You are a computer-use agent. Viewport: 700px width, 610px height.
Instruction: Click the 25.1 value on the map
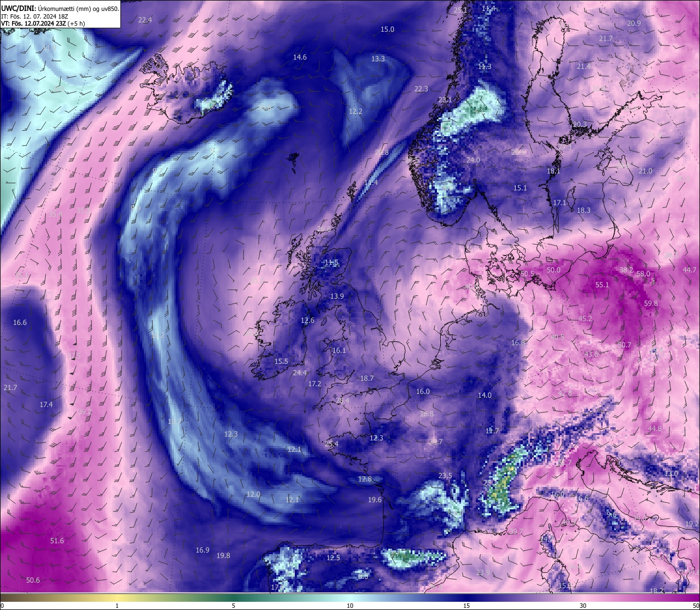[461, 10]
